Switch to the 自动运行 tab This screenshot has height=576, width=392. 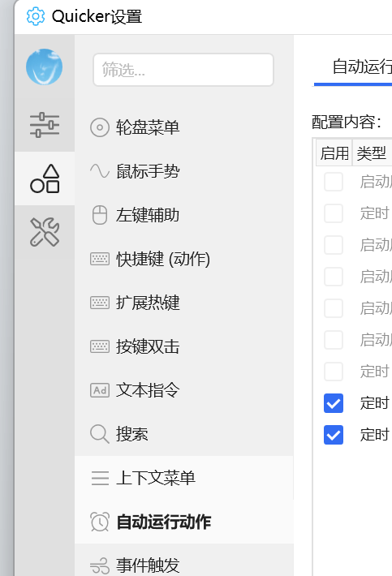[361, 67]
